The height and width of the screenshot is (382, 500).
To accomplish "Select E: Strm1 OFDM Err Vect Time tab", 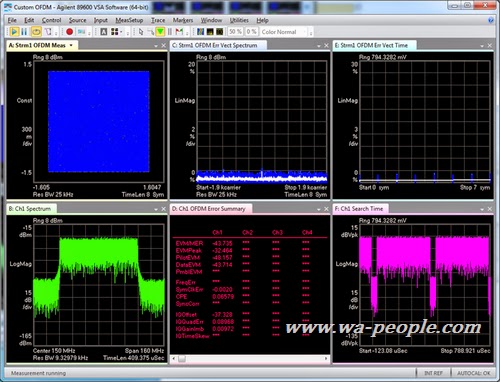I will click(374, 45).
